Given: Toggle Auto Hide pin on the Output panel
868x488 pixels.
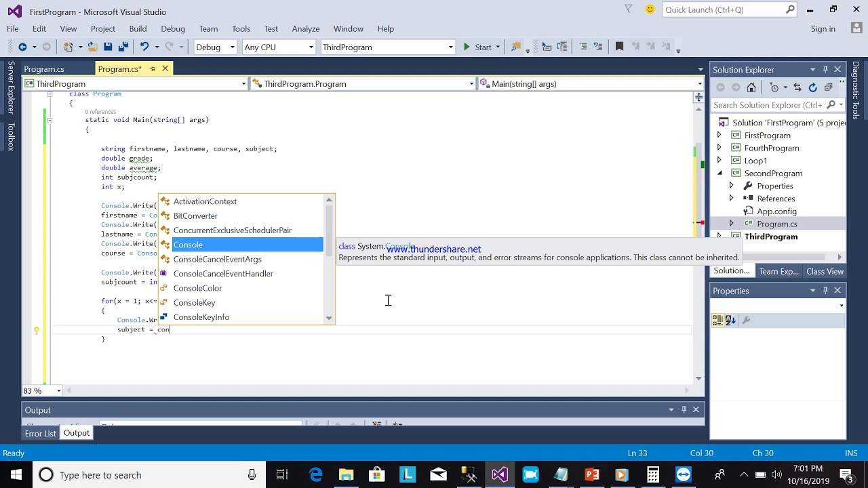Looking at the screenshot, I should [684, 409].
